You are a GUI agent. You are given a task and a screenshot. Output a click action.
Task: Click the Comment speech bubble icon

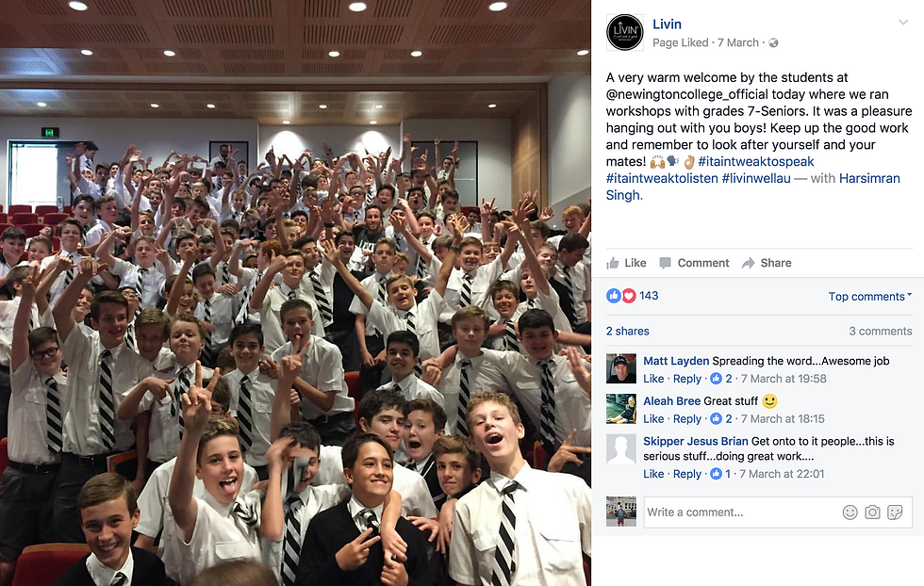(665, 263)
